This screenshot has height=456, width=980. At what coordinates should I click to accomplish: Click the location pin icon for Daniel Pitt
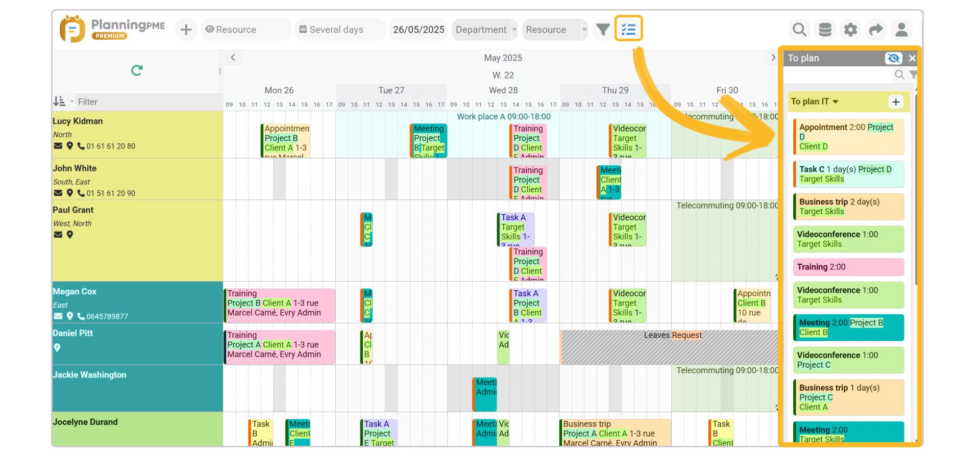pos(58,347)
